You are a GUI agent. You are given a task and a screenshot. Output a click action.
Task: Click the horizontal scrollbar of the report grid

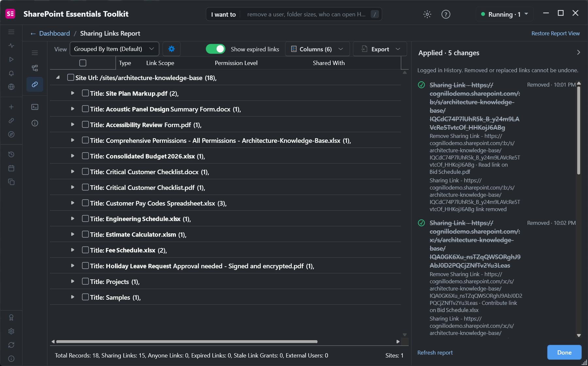[x=187, y=341]
